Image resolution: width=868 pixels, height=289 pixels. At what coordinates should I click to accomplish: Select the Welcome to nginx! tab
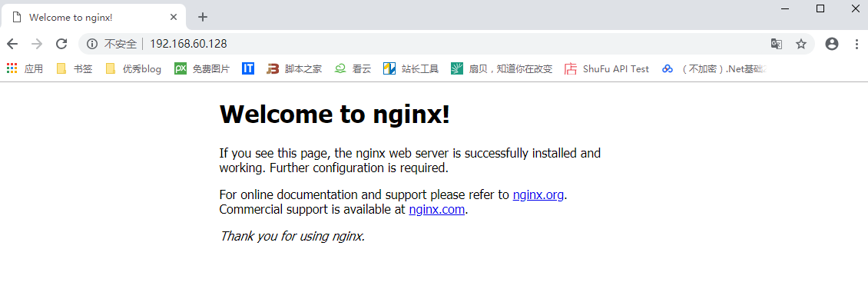coord(94,17)
